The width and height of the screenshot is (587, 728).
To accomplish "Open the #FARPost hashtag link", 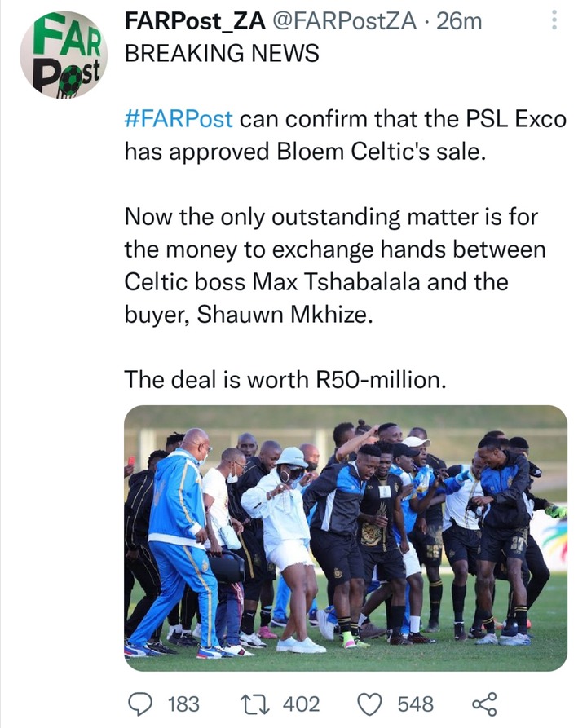I will 179,119.
